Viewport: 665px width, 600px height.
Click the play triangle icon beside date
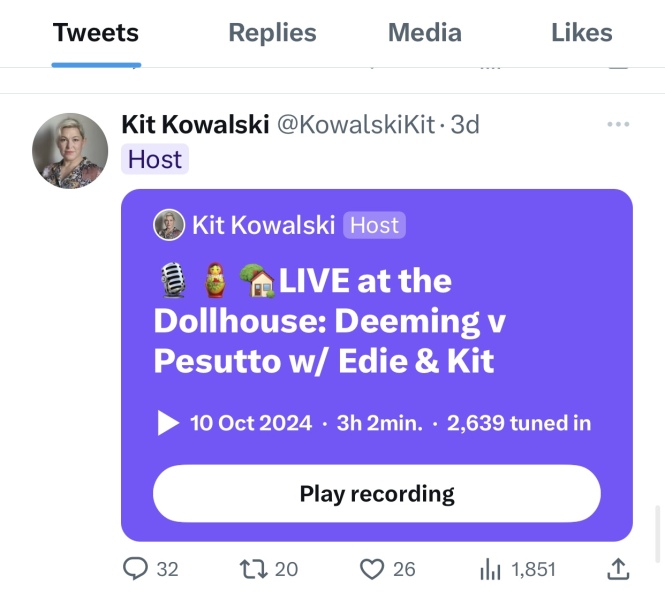[x=168, y=423]
